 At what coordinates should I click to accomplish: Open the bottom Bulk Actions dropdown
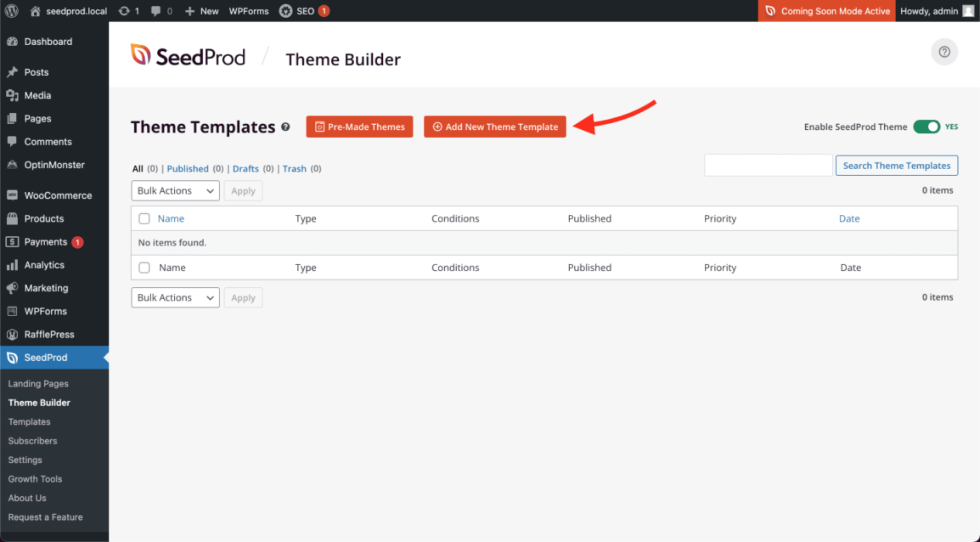click(x=175, y=297)
